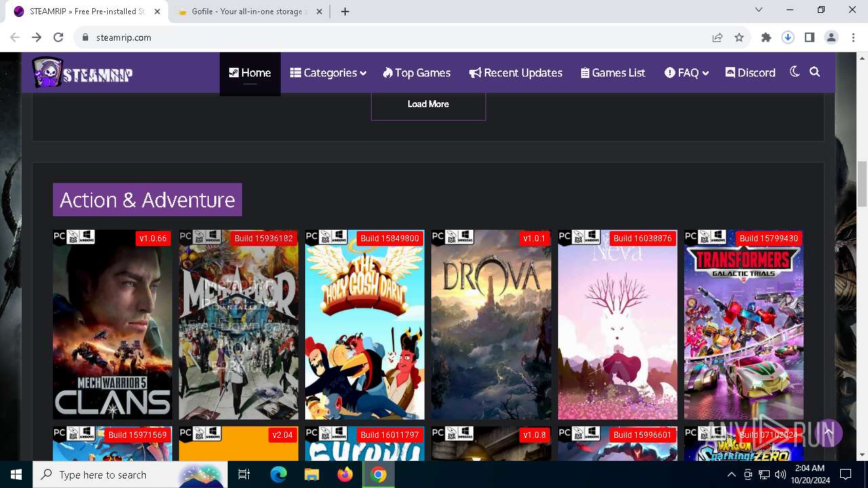This screenshot has height=488, width=868.
Task: Open the Drova game card
Action: (491, 325)
